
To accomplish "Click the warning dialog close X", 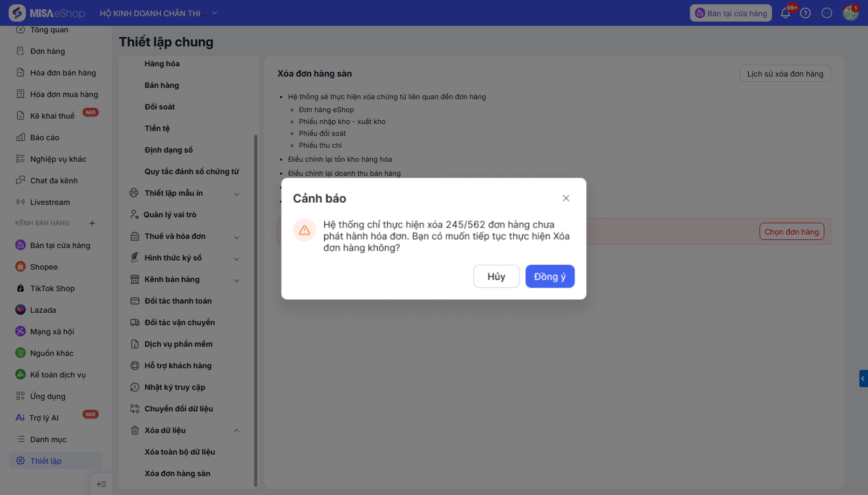I will pyautogui.click(x=566, y=198).
